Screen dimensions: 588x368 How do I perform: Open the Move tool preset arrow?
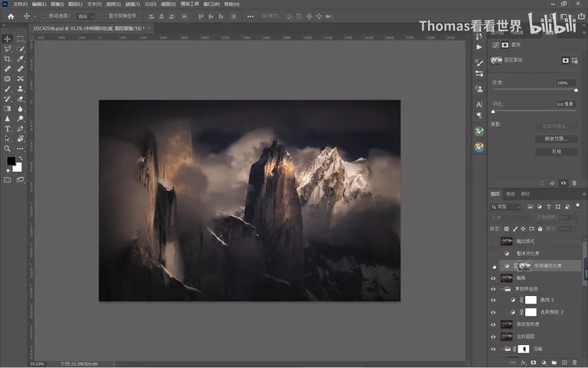34,16
